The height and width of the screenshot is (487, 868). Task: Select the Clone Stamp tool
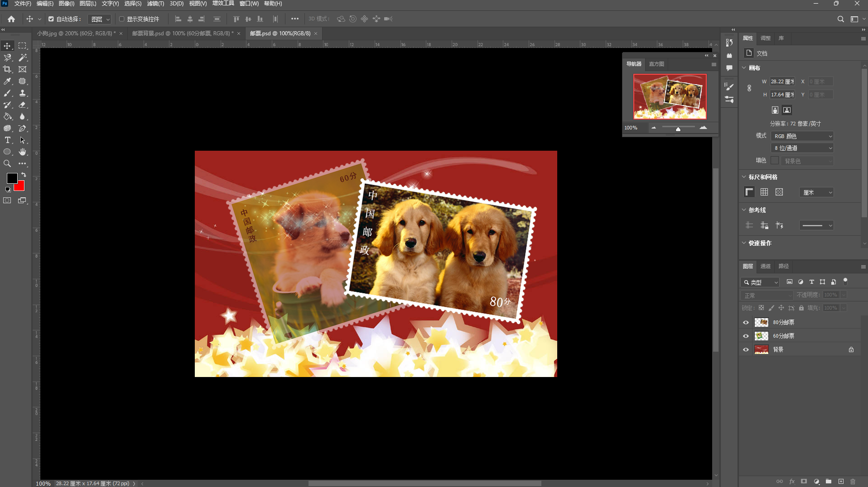point(22,93)
